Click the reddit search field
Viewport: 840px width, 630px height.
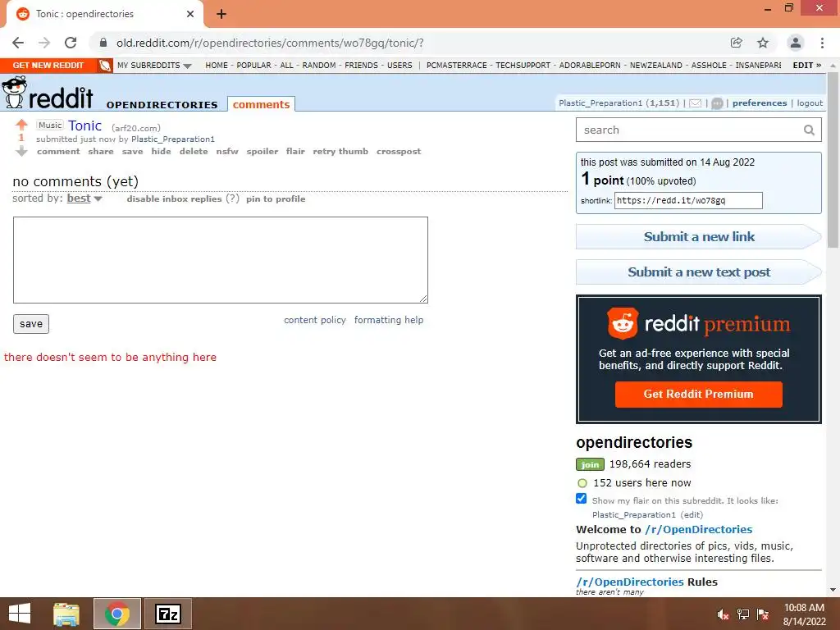pos(688,130)
